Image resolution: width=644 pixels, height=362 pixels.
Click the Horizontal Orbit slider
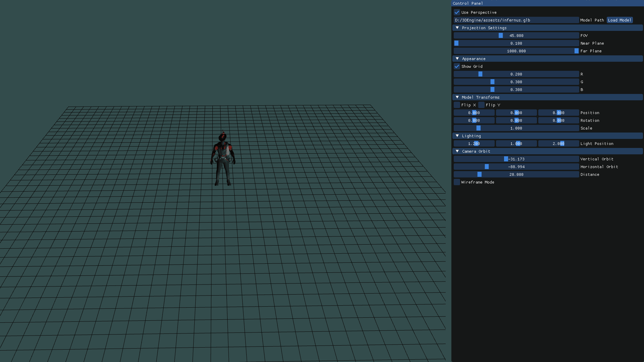point(516,167)
